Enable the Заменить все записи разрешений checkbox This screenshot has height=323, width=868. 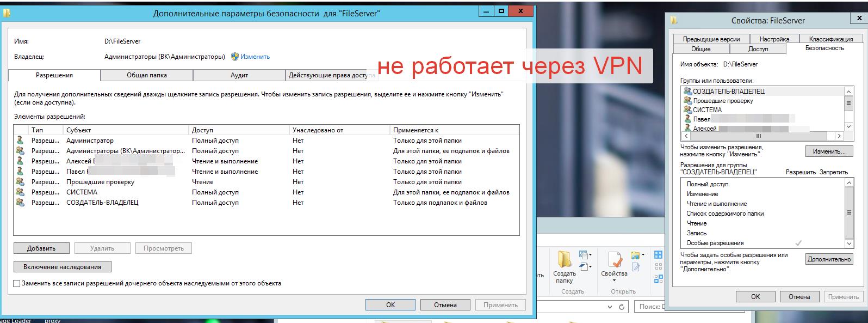click(x=17, y=284)
